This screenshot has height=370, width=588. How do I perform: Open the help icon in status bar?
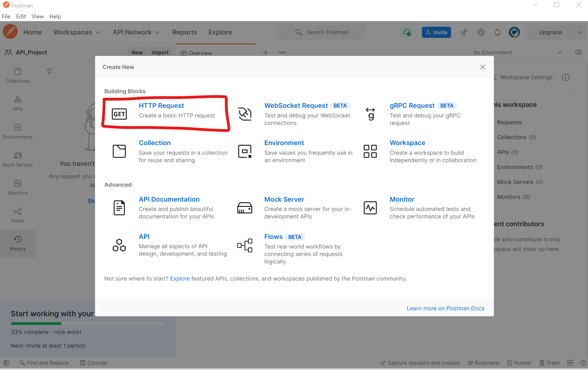point(583,363)
